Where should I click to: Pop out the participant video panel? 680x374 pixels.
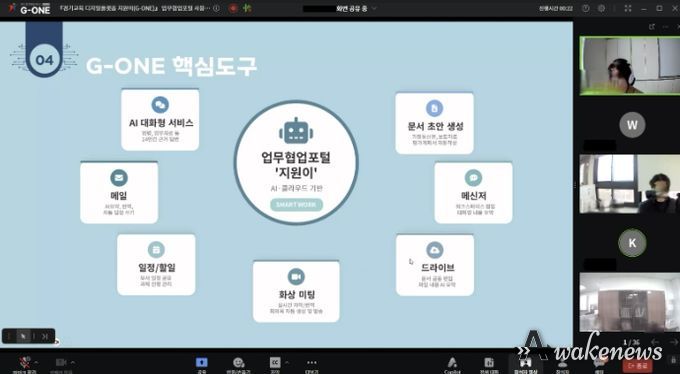[651, 26]
